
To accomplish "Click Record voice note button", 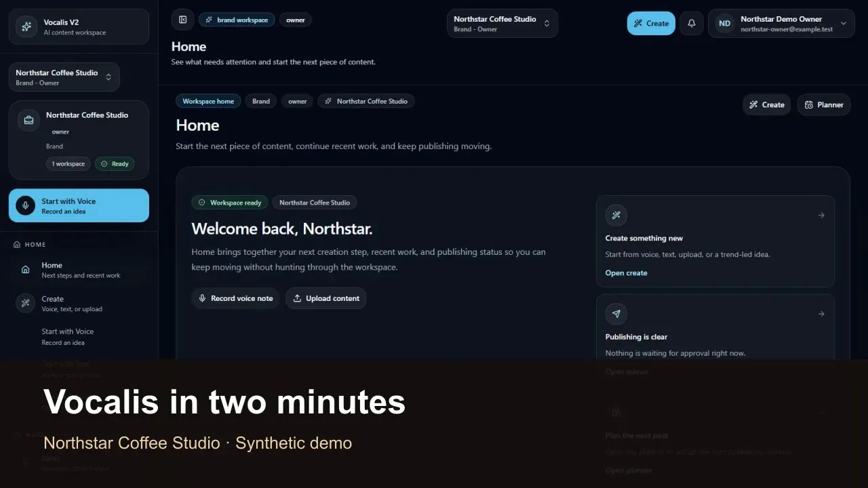I will (x=235, y=298).
